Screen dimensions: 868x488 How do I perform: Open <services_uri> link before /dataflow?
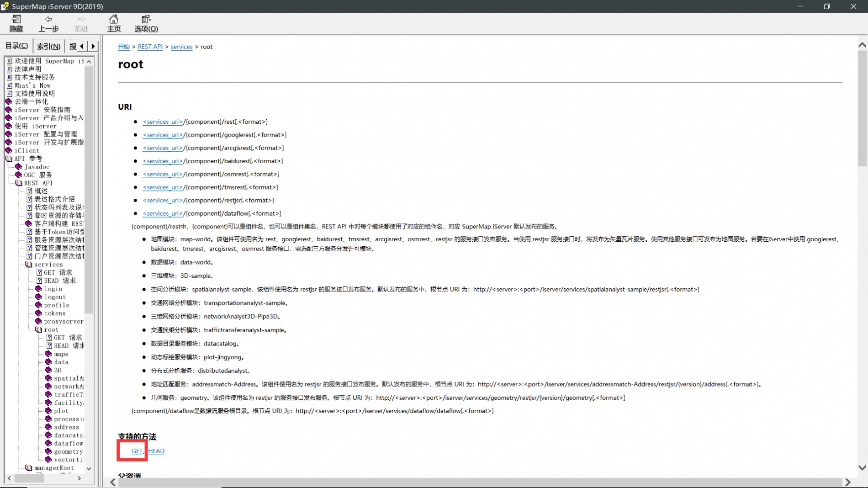[x=163, y=213]
